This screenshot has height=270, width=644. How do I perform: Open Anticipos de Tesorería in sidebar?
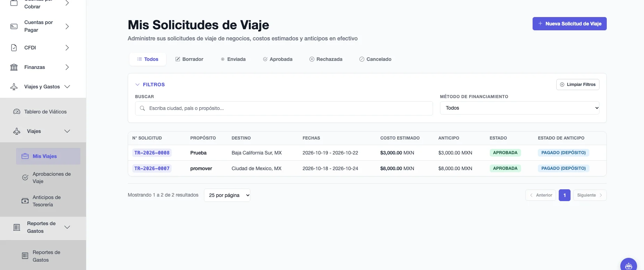[48, 201]
